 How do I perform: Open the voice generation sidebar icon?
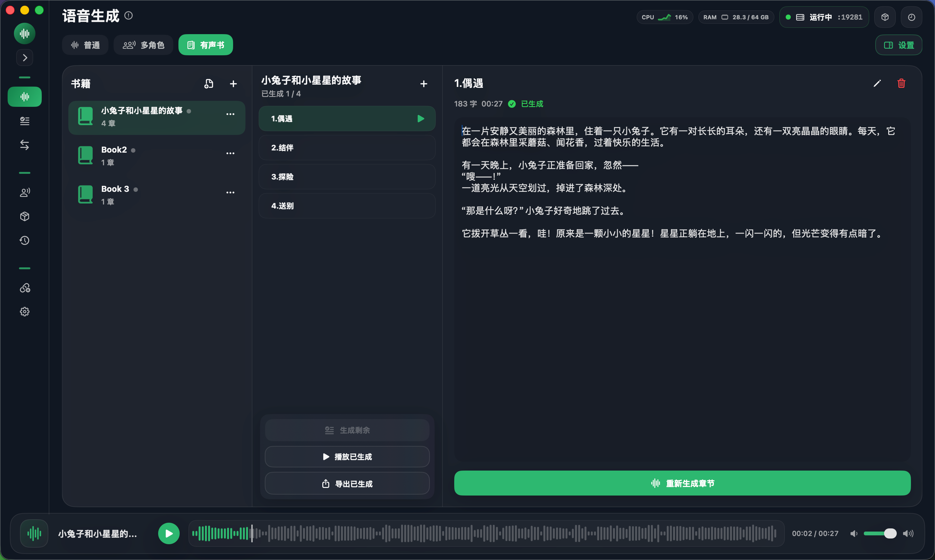pyautogui.click(x=25, y=97)
